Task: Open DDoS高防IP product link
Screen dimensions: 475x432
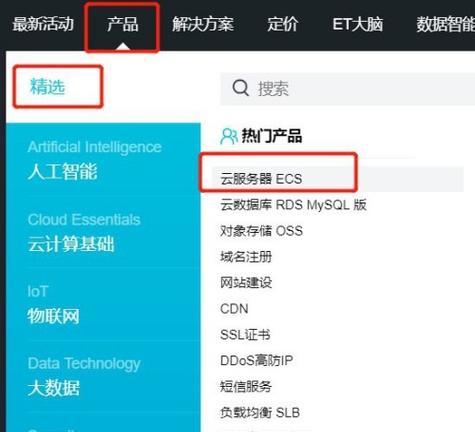Action: 257,360
